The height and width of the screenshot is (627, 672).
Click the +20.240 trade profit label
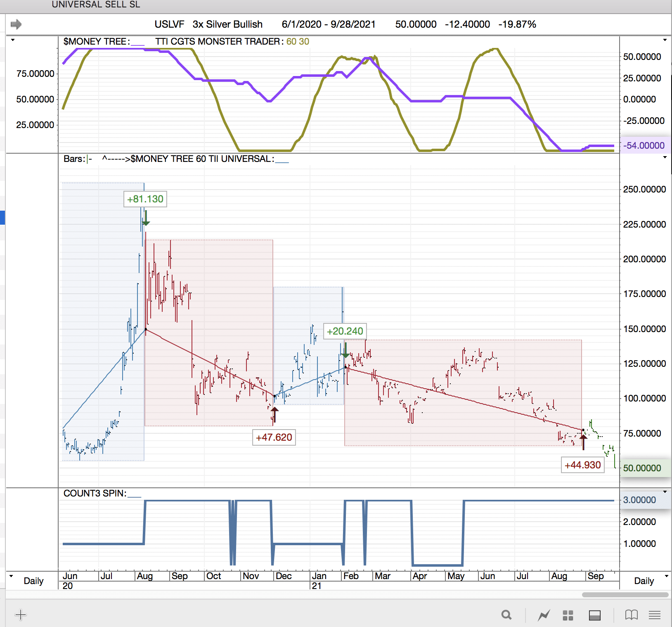tap(345, 331)
